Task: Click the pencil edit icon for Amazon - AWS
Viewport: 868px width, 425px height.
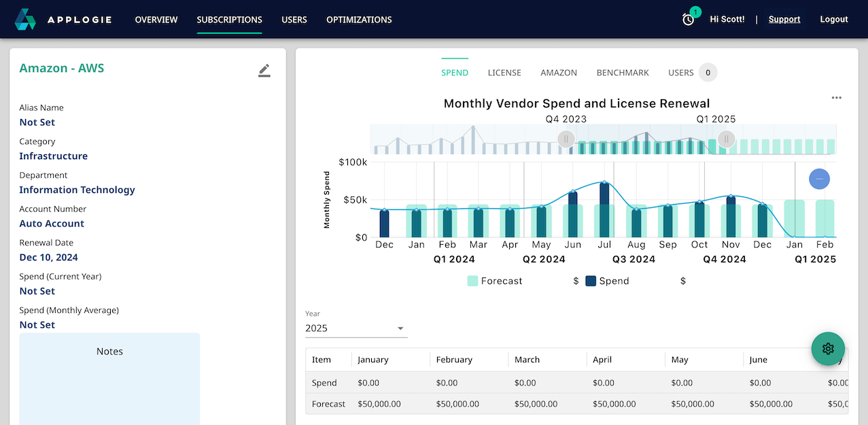Action: tap(264, 70)
